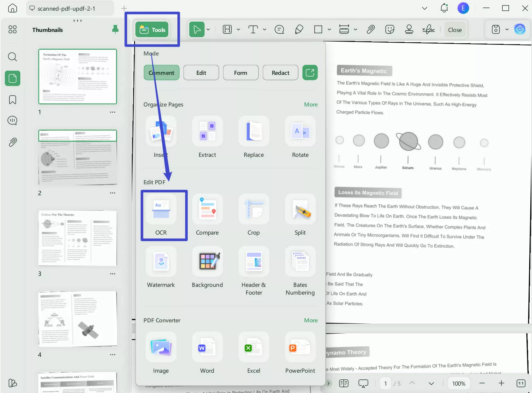The image size is (532, 393).
Task: Zoom out the document
Action: [x=482, y=383]
